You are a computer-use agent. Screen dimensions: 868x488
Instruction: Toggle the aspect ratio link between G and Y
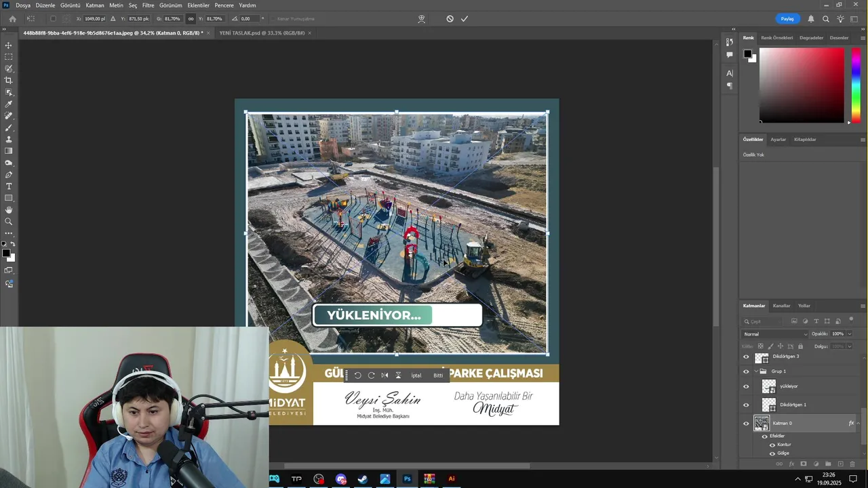[191, 19]
